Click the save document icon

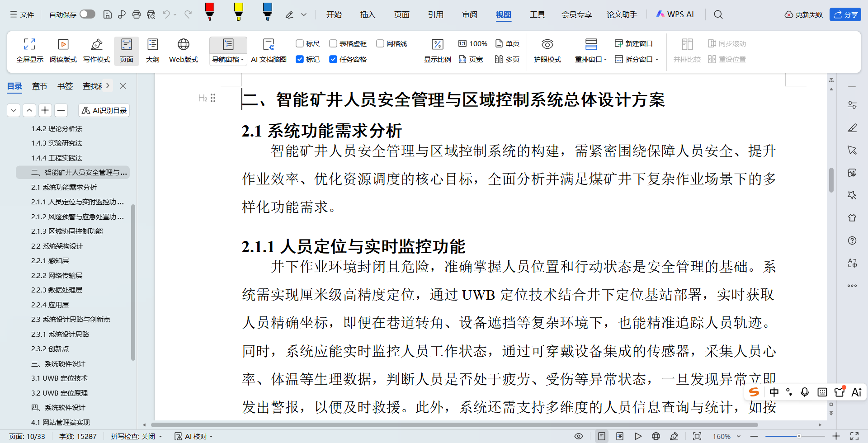tap(107, 14)
